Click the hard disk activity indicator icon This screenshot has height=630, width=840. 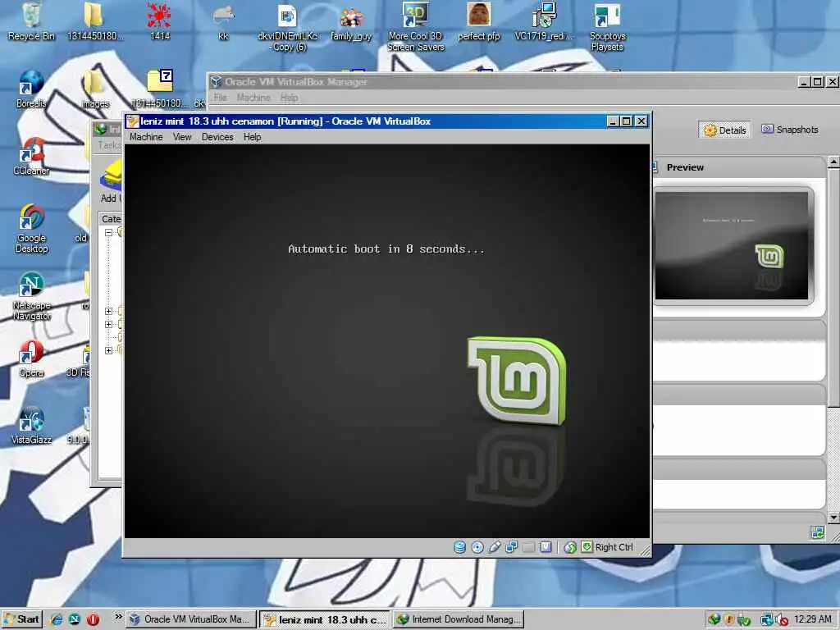pyautogui.click(x=459, y=547)
